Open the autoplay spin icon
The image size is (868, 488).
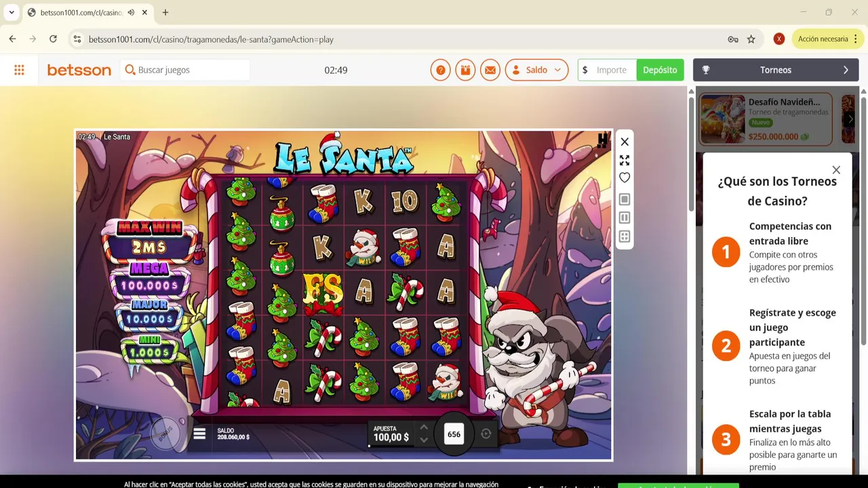pos(486,434)
